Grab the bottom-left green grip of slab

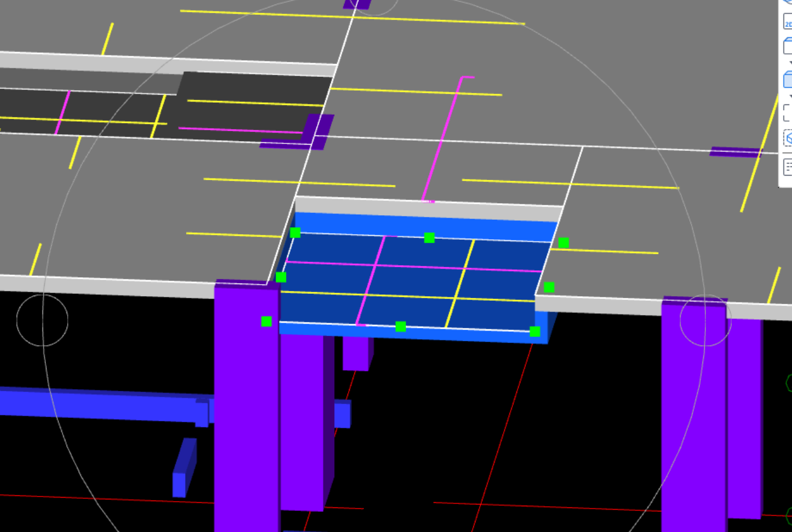[266, 321]
